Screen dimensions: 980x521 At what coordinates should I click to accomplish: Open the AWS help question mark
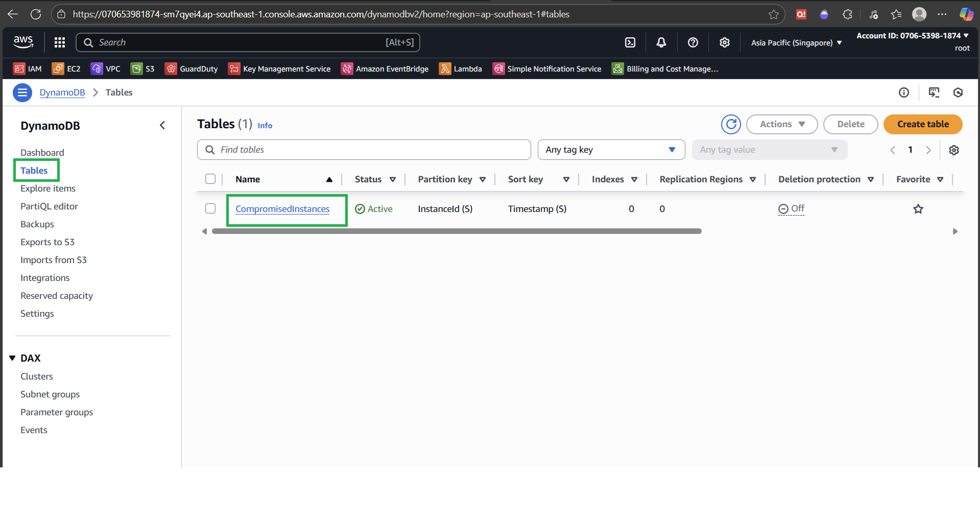point(693,42)
